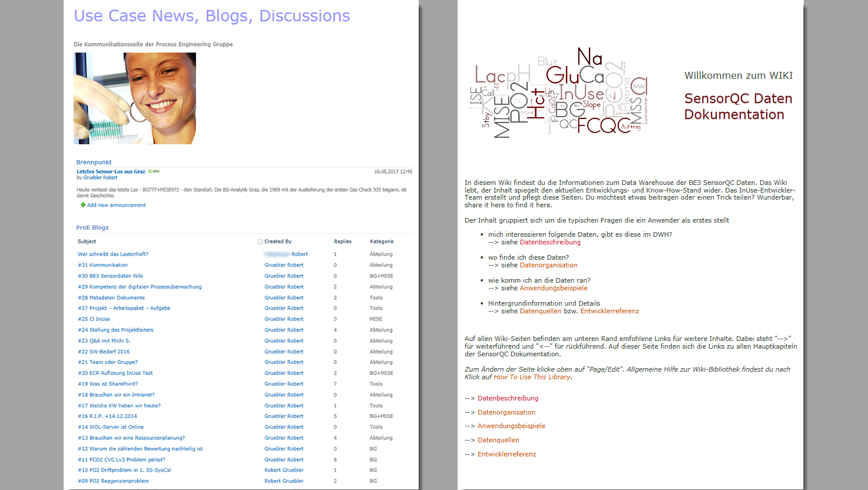Open blog post #19 Was ist SharePoint?
The width and height of the screenshot is (868, 490).
tap(108, 384)
